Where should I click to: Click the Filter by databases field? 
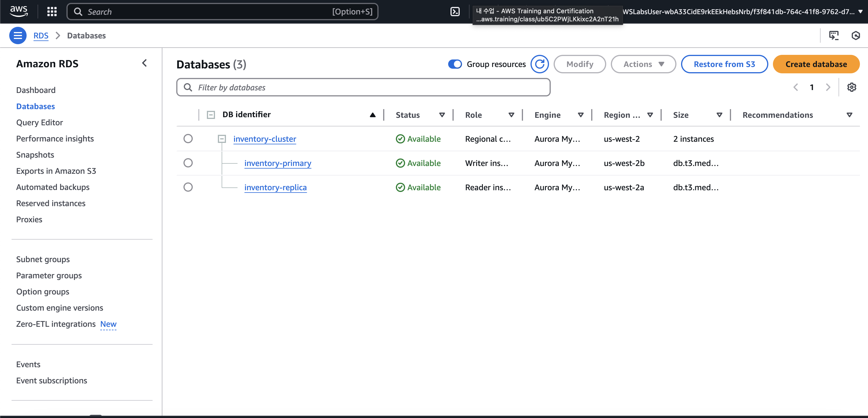363,87
